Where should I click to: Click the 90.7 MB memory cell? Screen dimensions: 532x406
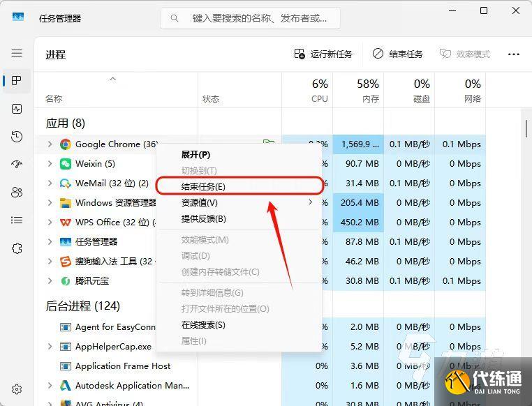pyautogui.click(x=358, y=164)
